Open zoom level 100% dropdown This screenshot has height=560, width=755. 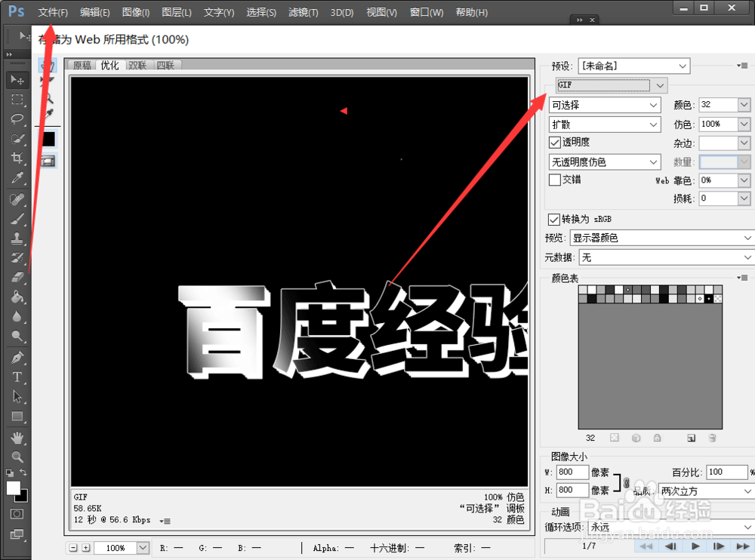pyautogui.click(x=143, y=548)
